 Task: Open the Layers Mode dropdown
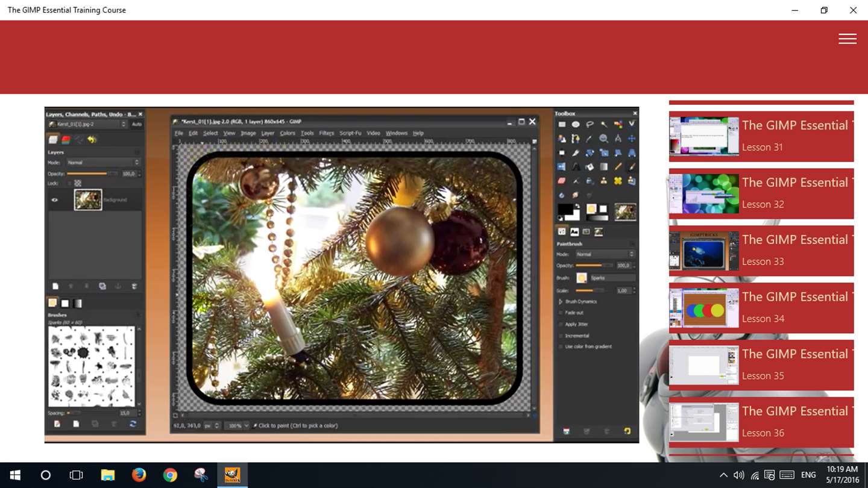tap(102, 163)
